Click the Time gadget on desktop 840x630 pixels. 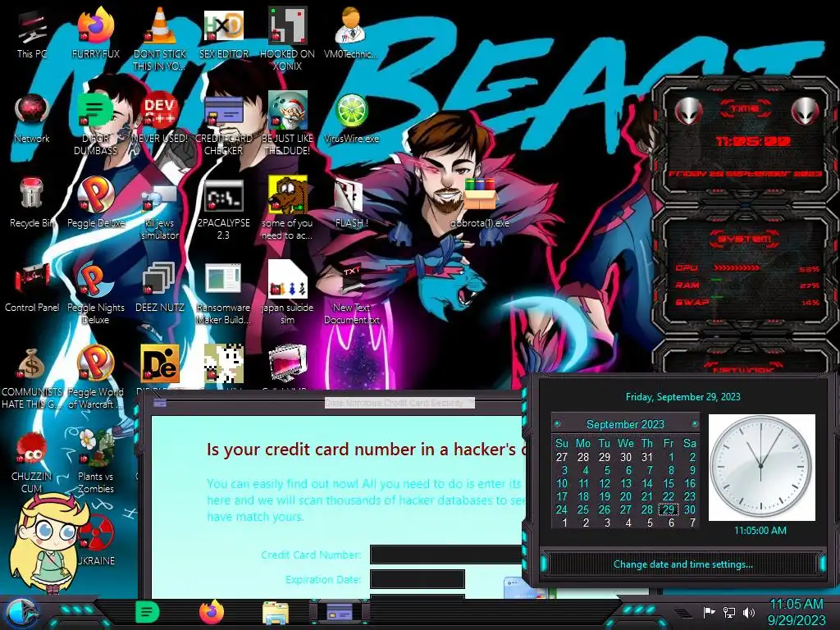(x=746, y=140)
